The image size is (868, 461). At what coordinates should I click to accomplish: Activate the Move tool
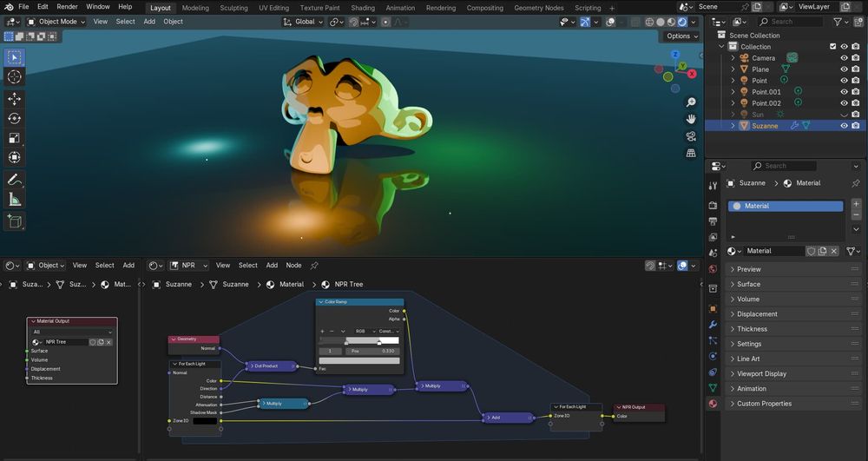click(x=15, y=99)
